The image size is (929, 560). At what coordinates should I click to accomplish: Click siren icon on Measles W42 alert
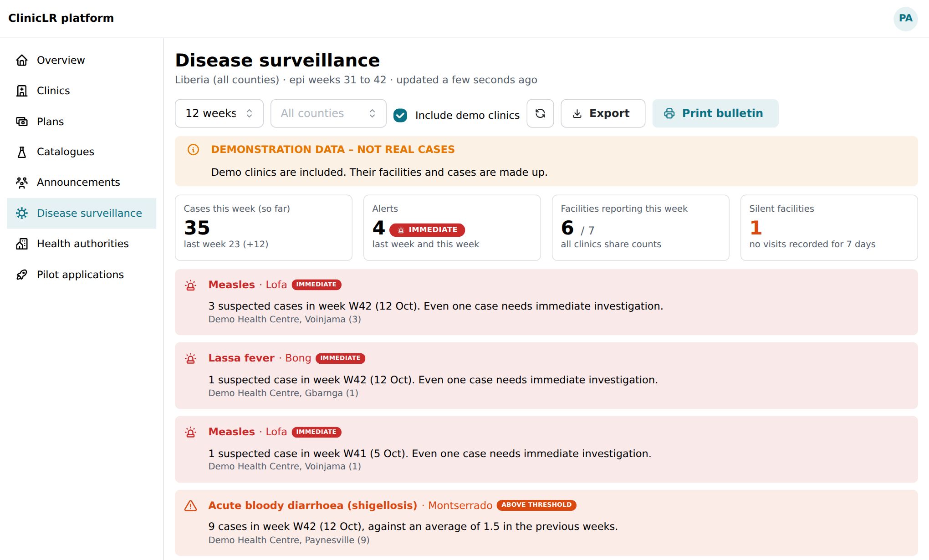[x=191, y=285]
